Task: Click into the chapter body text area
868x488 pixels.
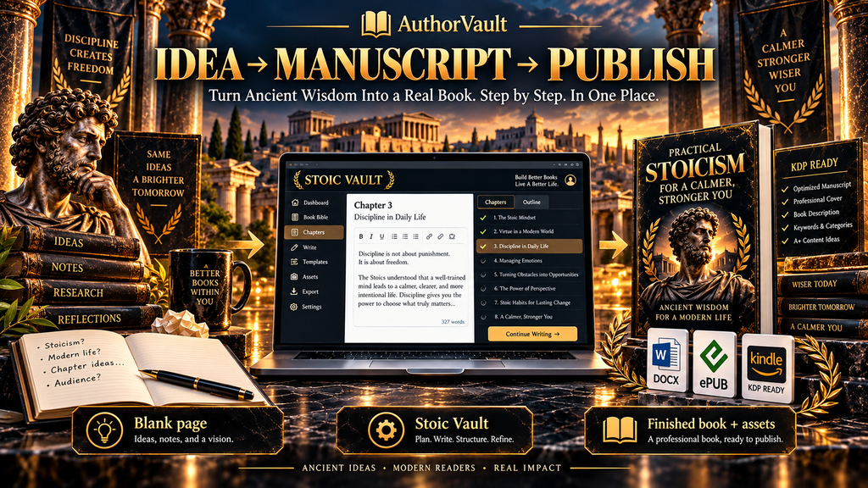Action: (412, 279)
